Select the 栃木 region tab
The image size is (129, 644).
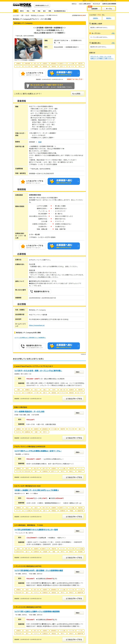pyautogui.click(x=44, y=11)
